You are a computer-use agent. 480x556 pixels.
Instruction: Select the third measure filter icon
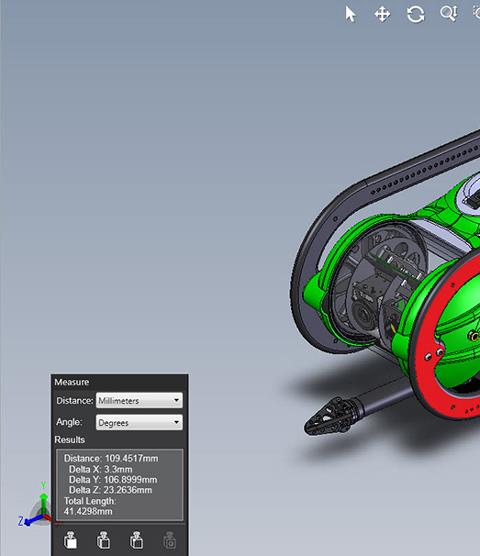pos(136,540)
